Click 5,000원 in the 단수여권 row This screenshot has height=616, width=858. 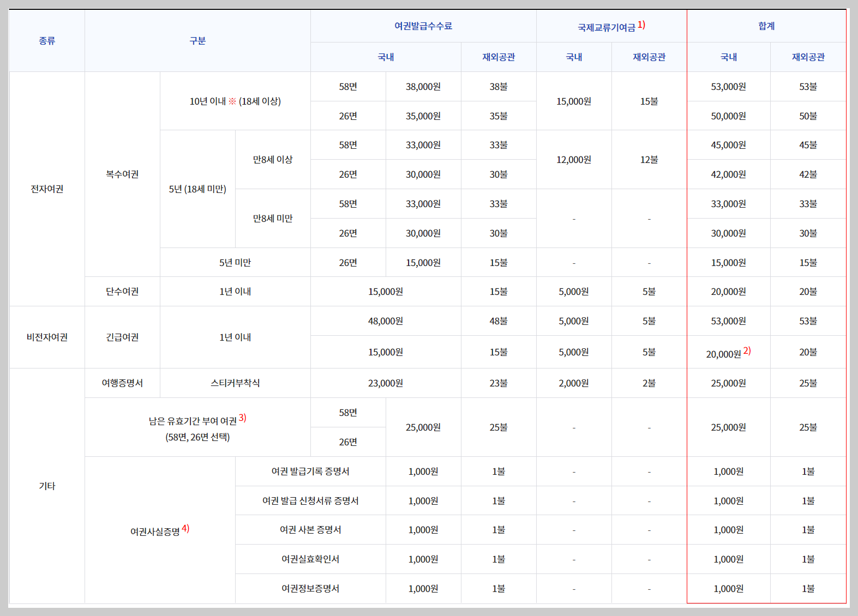point(574,292)
